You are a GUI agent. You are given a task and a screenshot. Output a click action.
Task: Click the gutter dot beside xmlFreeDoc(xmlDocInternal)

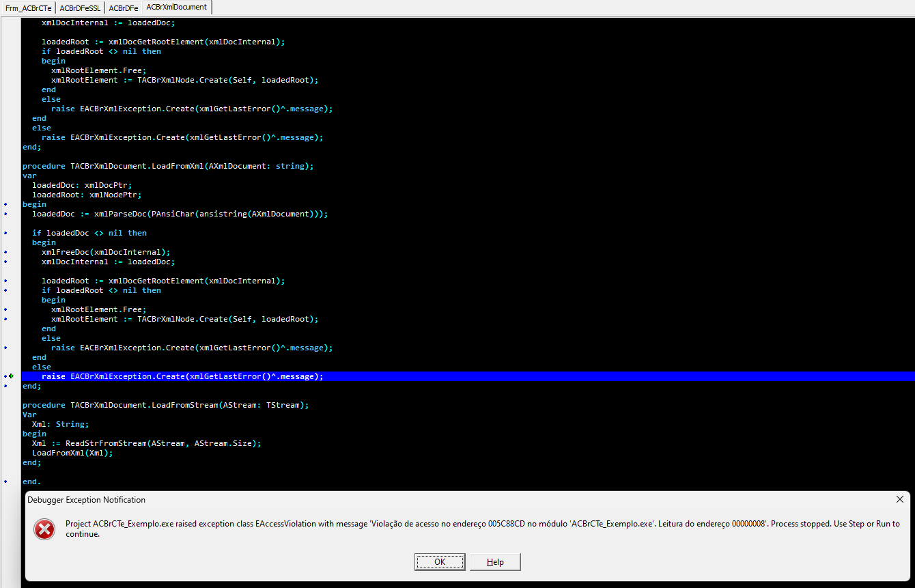(x=5, y=252)
